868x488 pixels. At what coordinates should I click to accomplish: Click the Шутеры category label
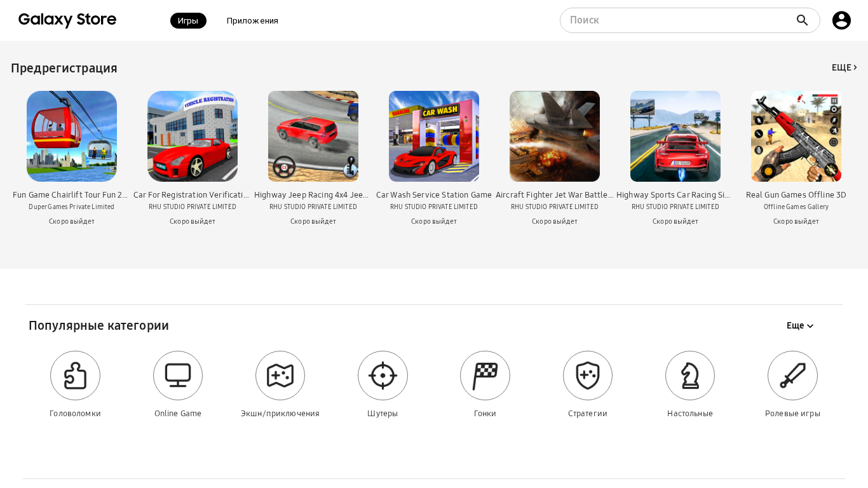(x=383, y=414)
